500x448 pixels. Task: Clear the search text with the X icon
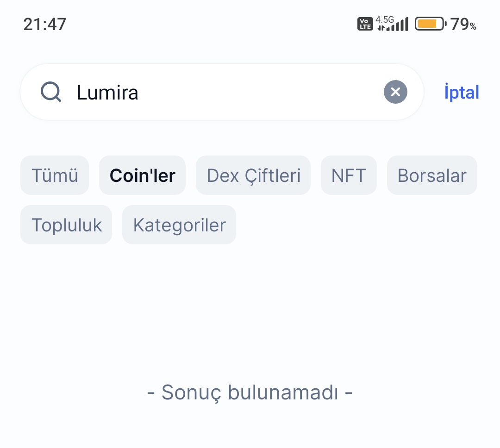tap(395, 92)
